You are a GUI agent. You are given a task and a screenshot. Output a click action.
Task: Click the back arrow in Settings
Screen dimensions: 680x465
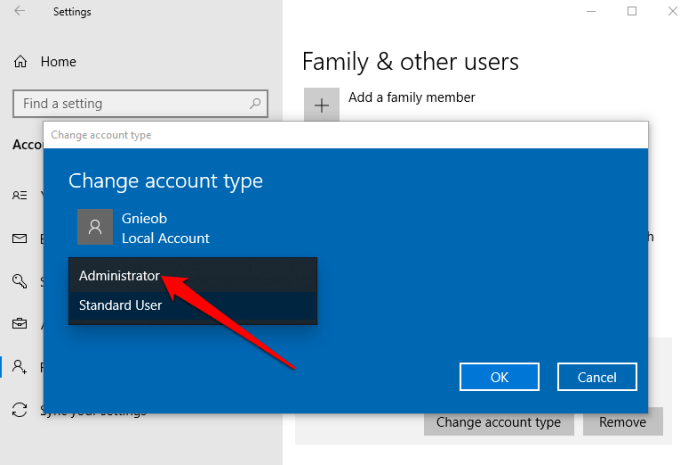[x=21, y=12]
